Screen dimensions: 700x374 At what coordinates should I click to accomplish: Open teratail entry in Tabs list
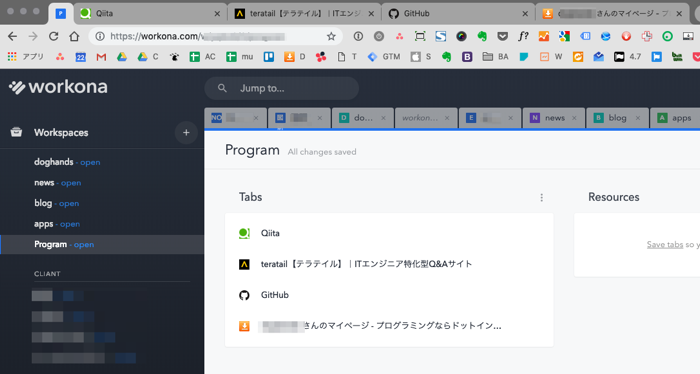[x=389, y=264]
